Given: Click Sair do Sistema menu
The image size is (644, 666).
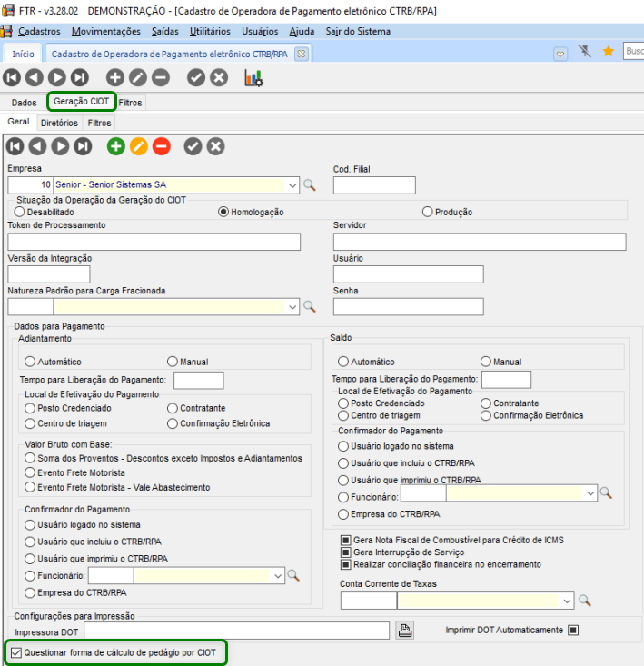Looking at the screenshot, I should coord(358,32).
